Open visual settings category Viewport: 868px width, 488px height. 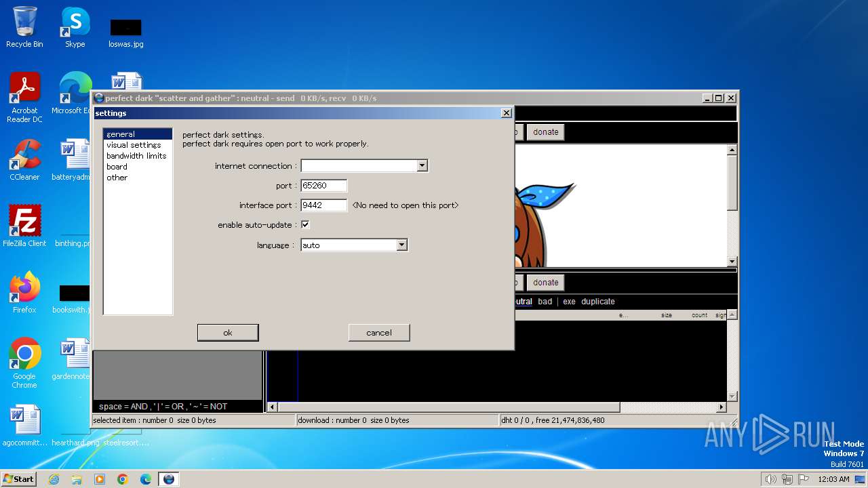point(134,145)
